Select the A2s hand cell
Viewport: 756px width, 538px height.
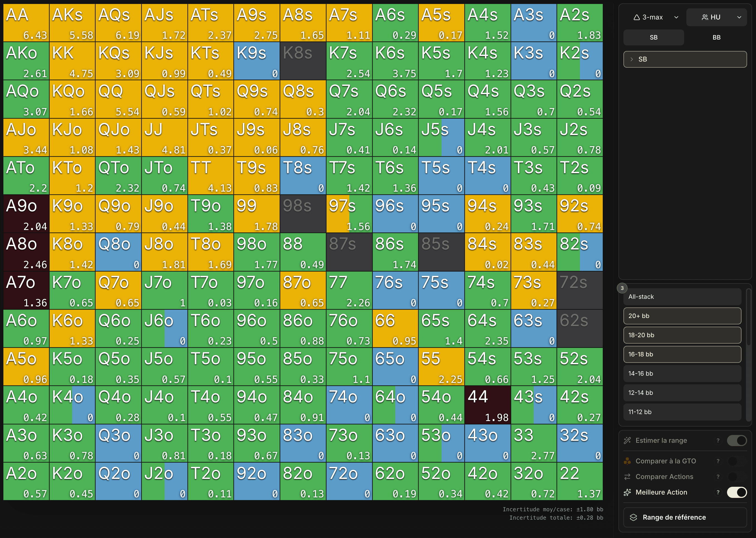point(580,23)
